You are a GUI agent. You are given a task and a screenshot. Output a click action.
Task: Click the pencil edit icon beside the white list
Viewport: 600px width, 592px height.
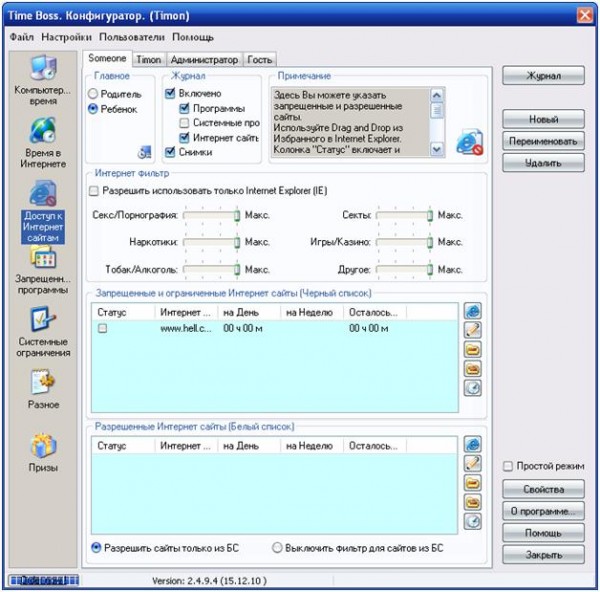[473, 463]
